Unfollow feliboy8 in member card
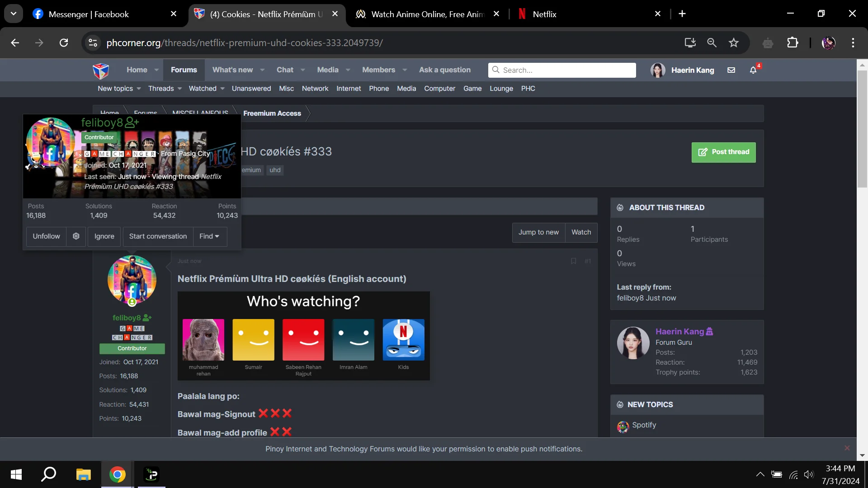 [x=46, y=236]
